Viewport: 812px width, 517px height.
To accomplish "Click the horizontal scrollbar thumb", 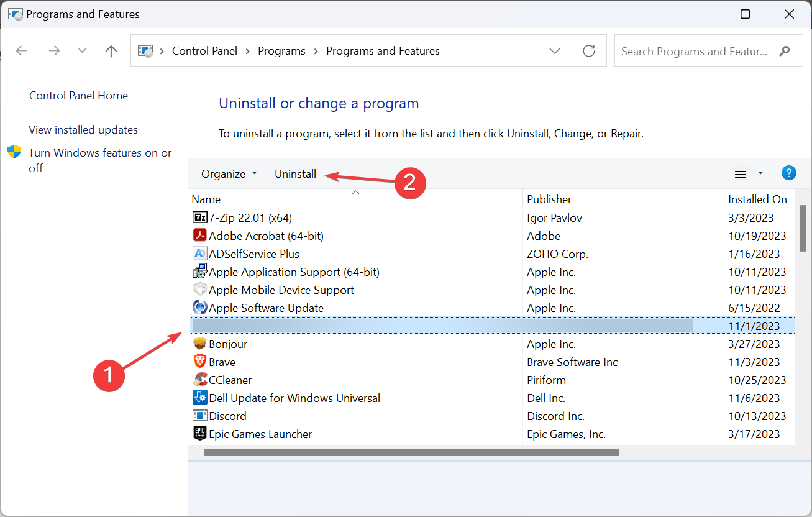I will [411, 452].
